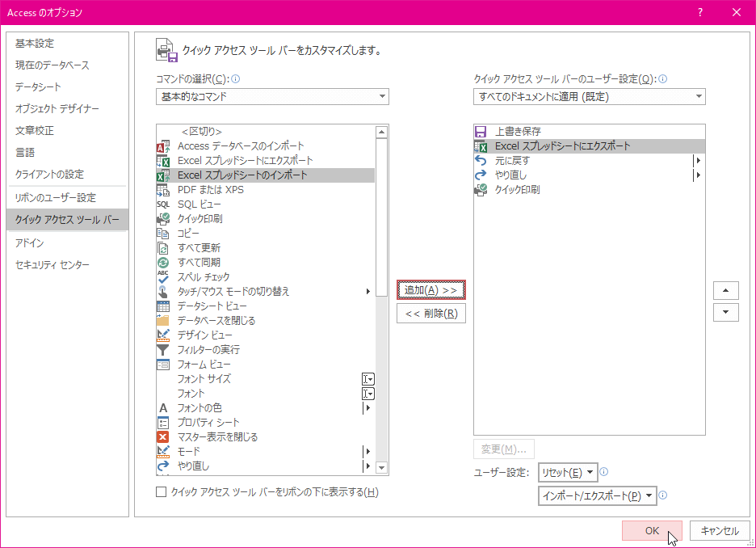
Task: Click the すべて同期 sync icon
Action: pyautogui.click(x=163, y=263)
